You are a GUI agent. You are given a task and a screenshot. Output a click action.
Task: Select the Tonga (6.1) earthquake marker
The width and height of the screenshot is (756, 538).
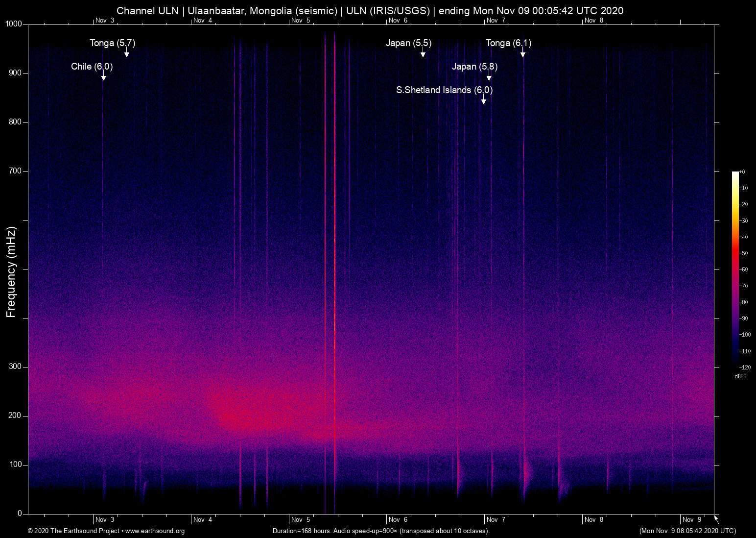tap(523, 54)
